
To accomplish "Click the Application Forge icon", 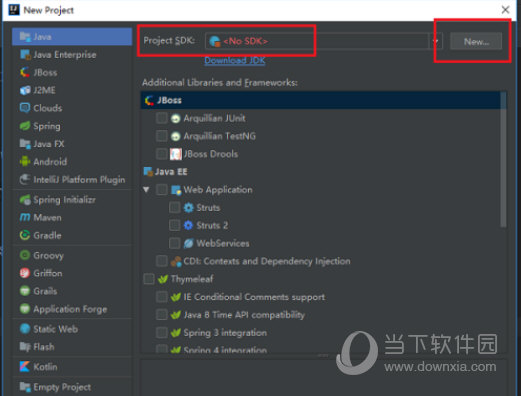I will (25, 309).
